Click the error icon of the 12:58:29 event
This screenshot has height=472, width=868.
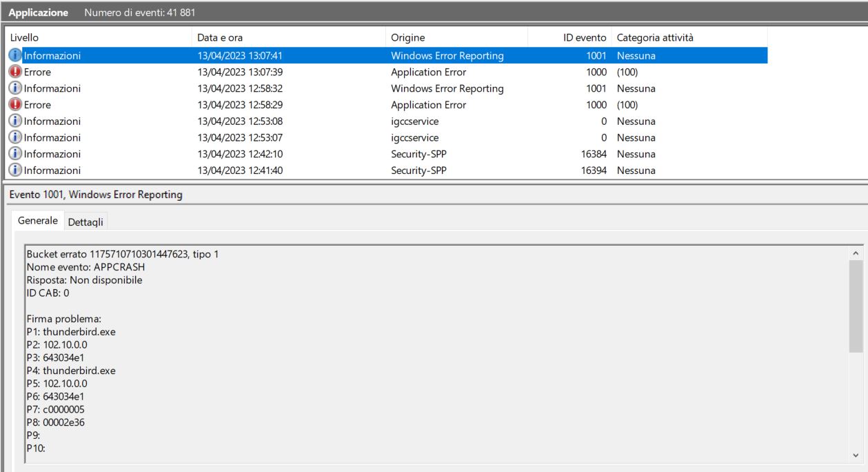15,105
